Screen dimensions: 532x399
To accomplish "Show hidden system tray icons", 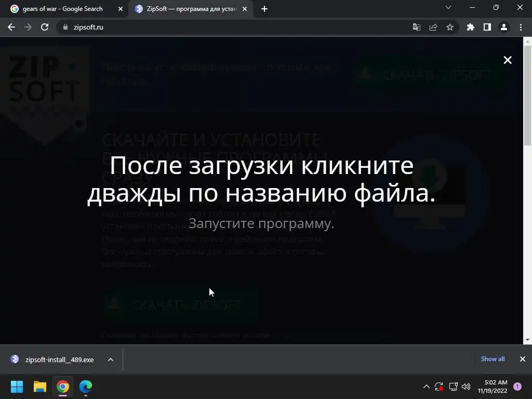I will [427, 387].
